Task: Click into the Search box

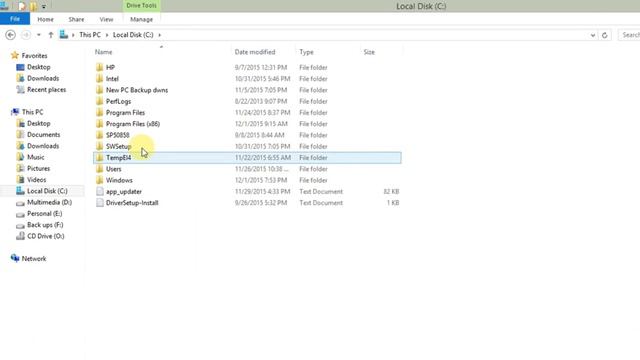Action: 630,35
